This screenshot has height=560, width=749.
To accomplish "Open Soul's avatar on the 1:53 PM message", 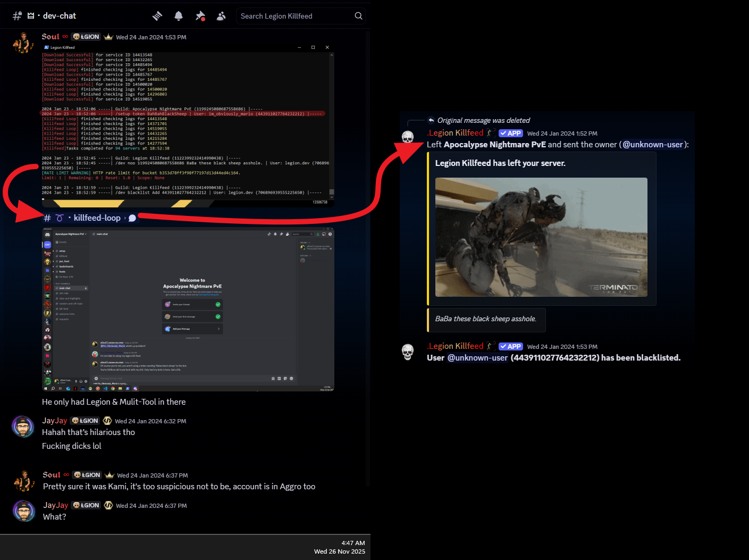I will pos(23,43).
